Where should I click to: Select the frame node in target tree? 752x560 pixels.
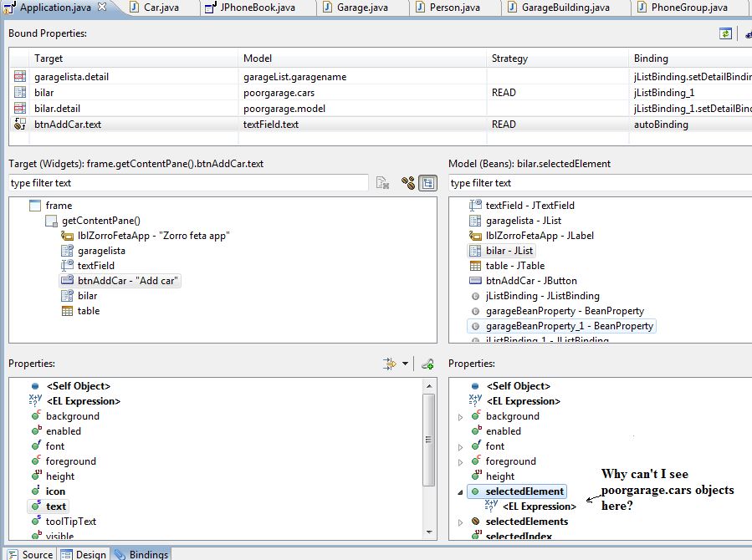(59, 206)
